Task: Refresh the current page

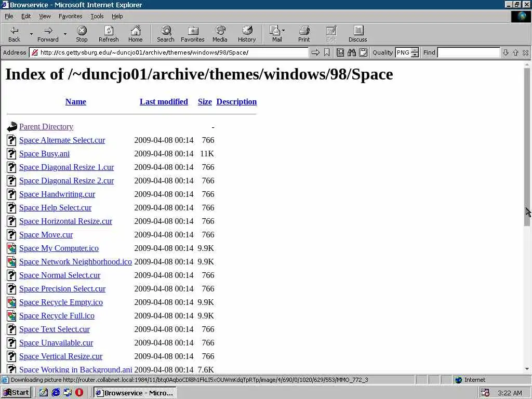Action: (x=109, y=34)
